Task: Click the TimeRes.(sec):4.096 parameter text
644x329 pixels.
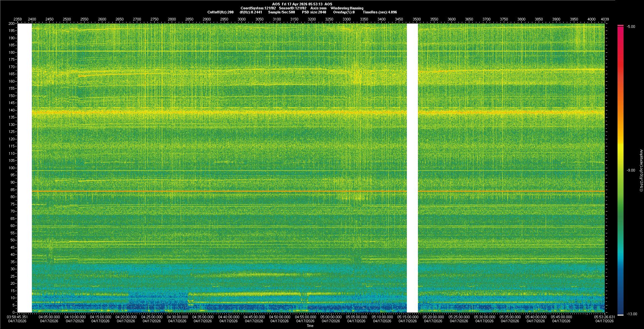Action: [380, 12]
